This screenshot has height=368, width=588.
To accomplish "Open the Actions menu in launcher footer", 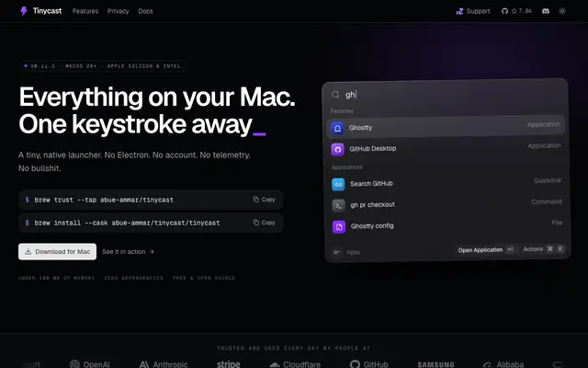I will 543,249.
